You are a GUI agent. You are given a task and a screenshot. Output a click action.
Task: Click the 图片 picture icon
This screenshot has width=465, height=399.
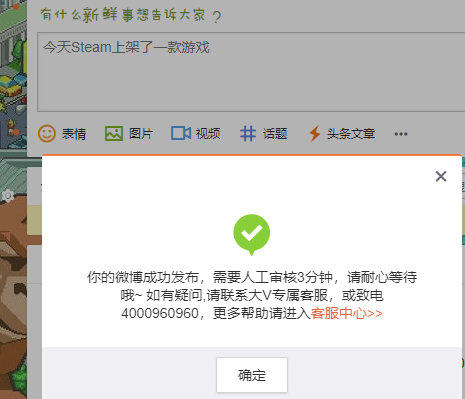(x=114, y=134)
